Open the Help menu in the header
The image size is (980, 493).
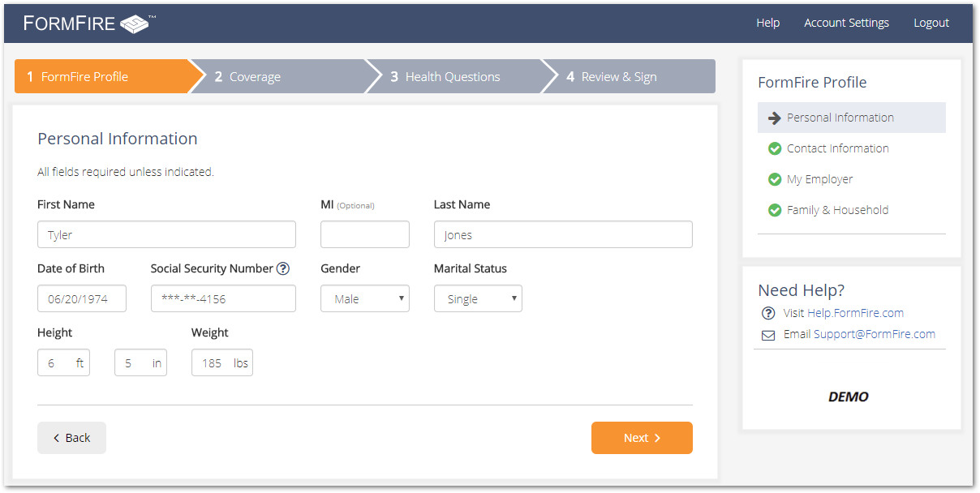(x=767, y=23)
